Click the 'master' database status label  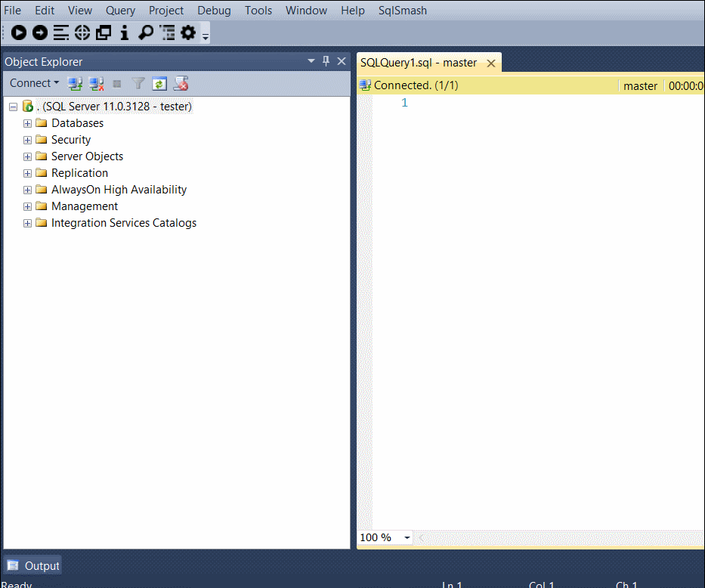[640, 86]
